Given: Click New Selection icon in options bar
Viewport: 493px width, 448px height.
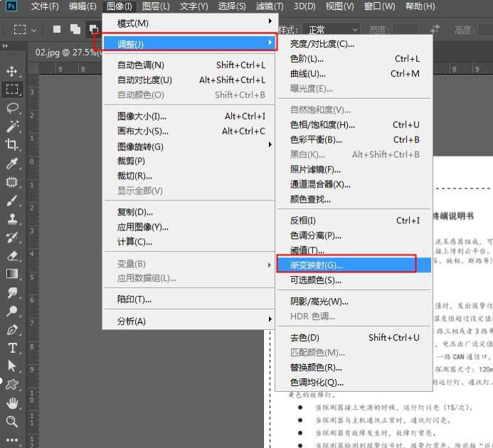Looking at the screenshot, I should 57,30.
